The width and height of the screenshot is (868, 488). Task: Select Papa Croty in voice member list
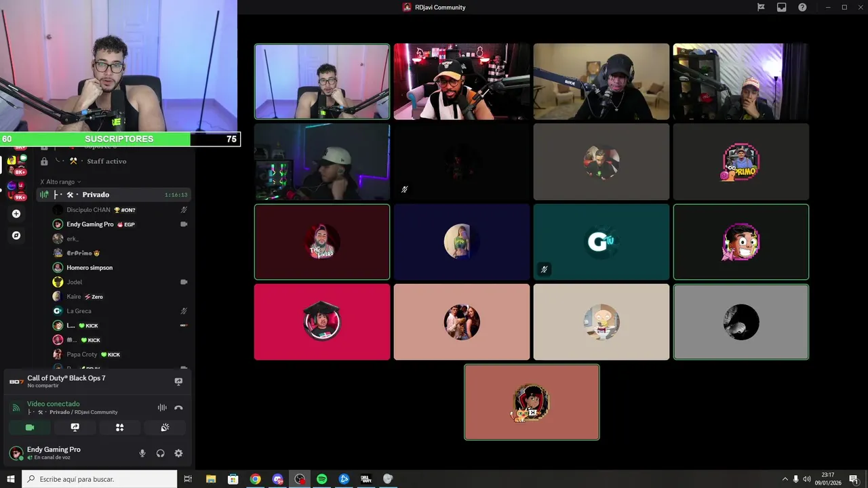click(x=119, y=354)
